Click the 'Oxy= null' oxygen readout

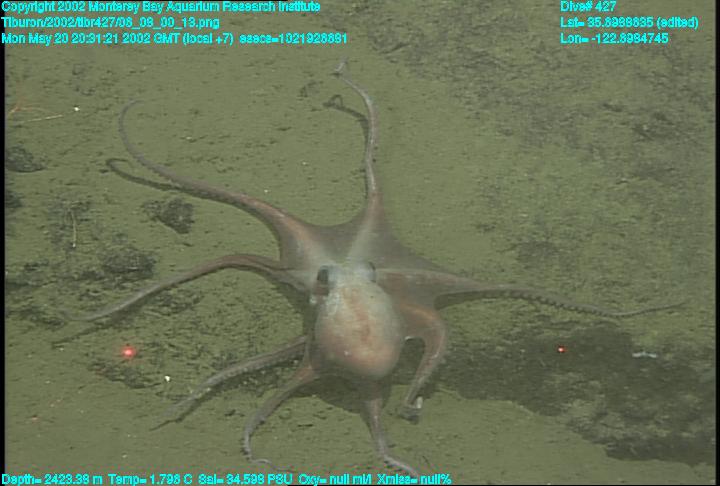click(x=335, y=480)
